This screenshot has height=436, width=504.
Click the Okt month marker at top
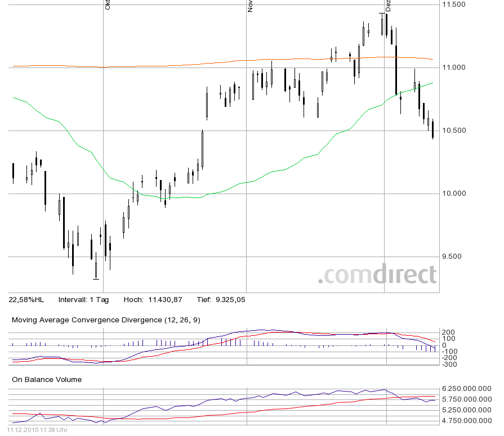coord(108,5)
